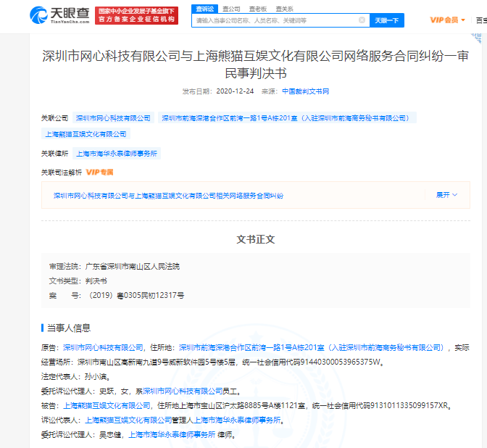Select the legal representative 孙小滨 line
Screen dimensions: 487x448
pos(75,376)
